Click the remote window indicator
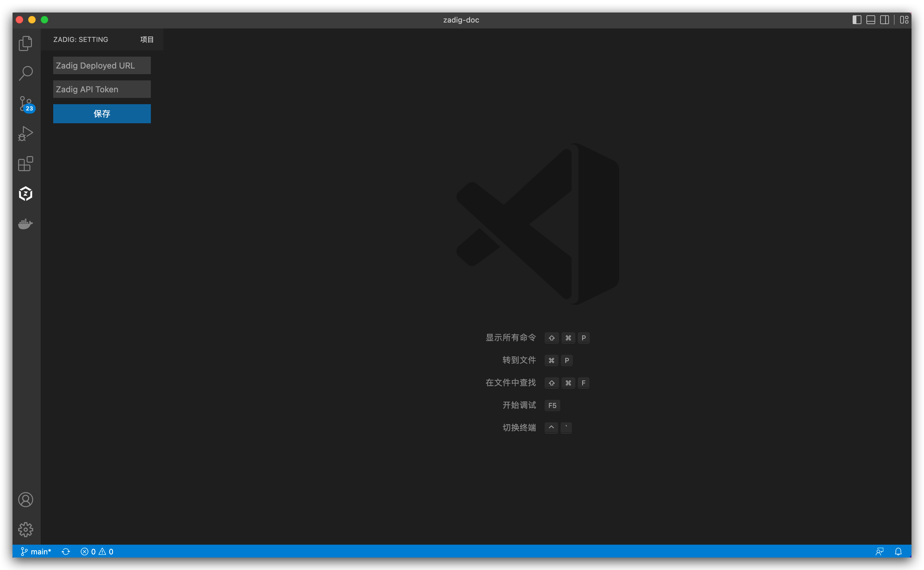924x570 pixels. [x=880, y=551]
